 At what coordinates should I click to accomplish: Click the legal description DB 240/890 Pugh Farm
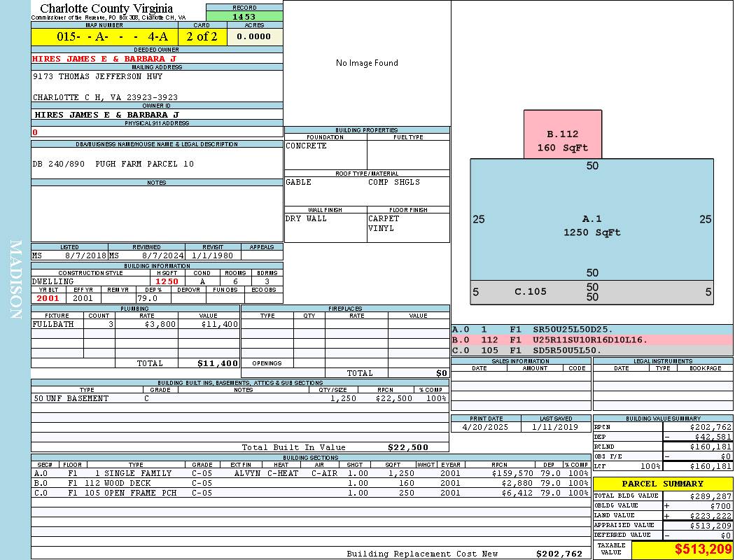(113, 164)
